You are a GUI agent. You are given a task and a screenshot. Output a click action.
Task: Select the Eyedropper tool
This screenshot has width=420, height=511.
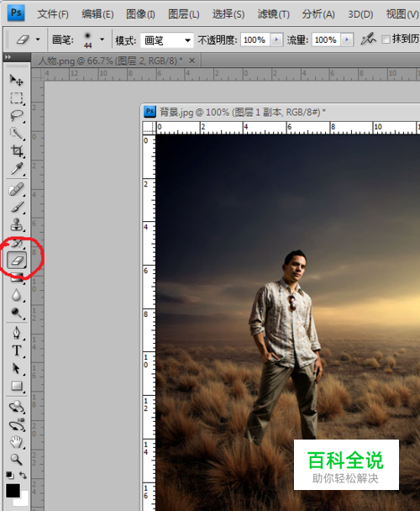tap(16, 168)
